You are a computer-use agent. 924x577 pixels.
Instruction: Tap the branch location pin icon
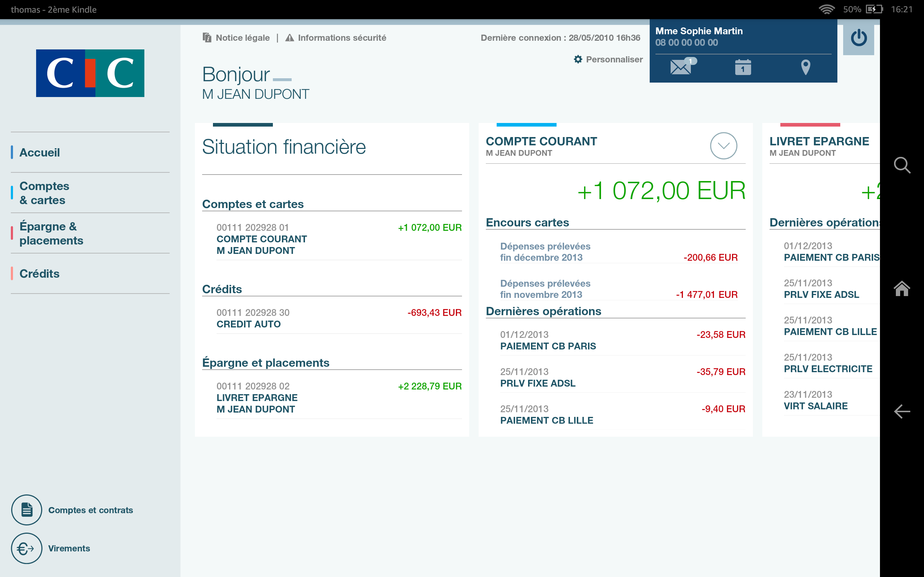click(805, 67)
